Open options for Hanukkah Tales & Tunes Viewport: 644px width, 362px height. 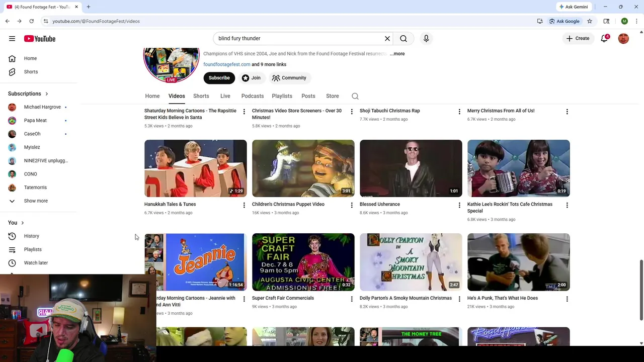point(244,205)
